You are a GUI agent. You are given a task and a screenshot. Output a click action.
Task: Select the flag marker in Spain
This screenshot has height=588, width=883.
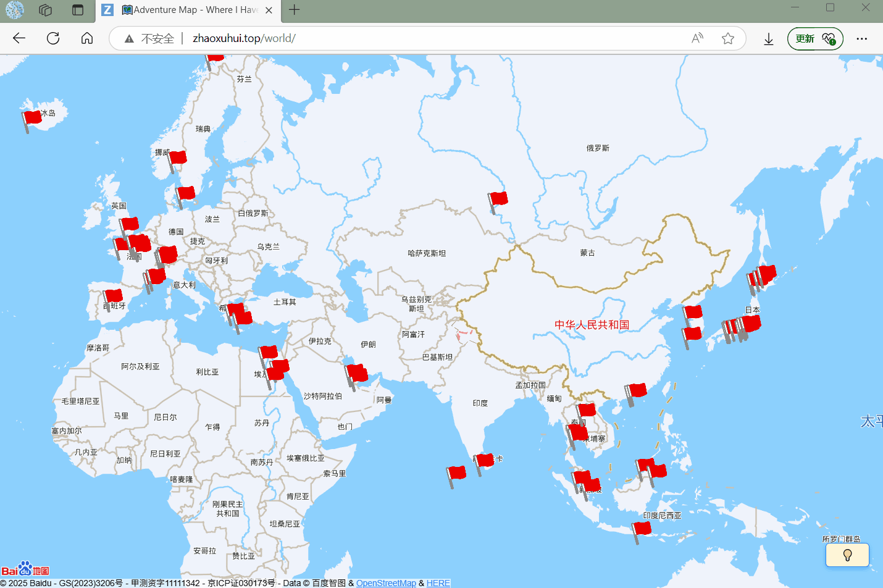[x=113, y=297]
